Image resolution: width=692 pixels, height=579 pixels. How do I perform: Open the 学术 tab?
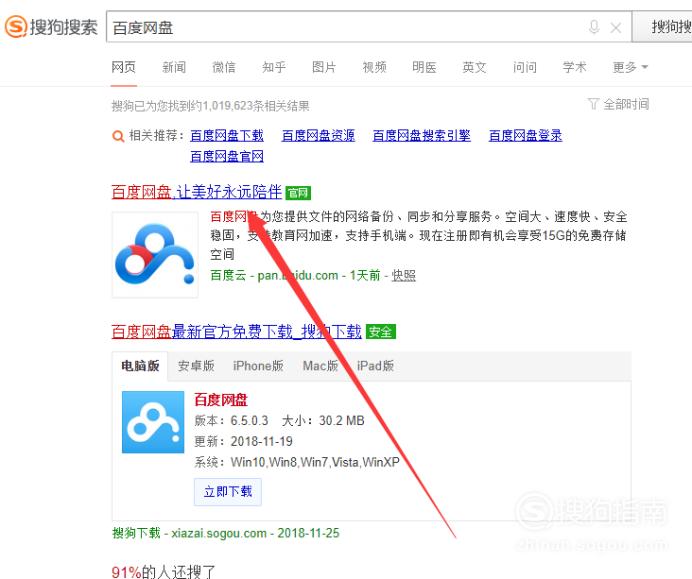point(575,68)
